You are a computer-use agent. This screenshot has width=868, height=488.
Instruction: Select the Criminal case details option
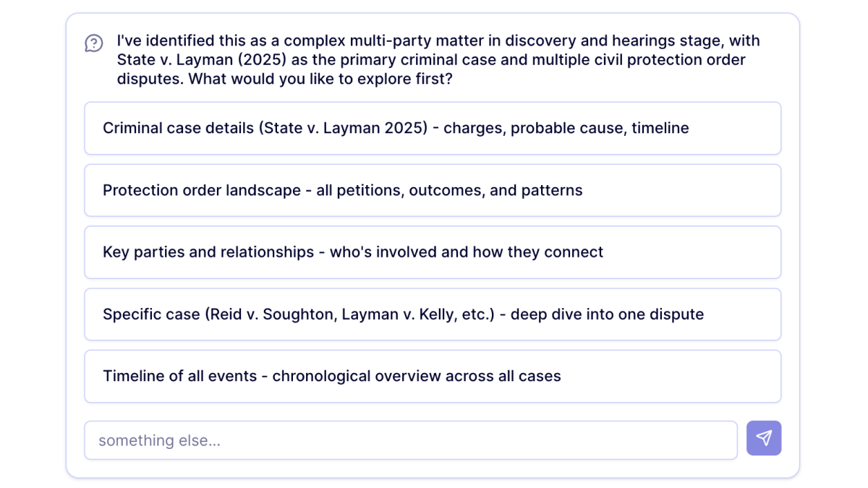(433, 128)
